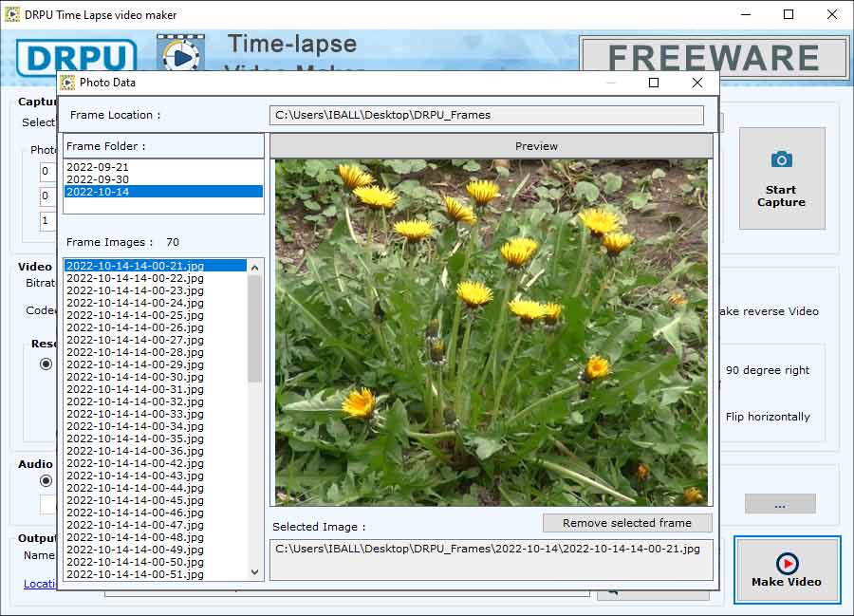The height and width of the screenshot is (616, 854).
Task: Click Remove selected frame button
Action: [627, 523]
